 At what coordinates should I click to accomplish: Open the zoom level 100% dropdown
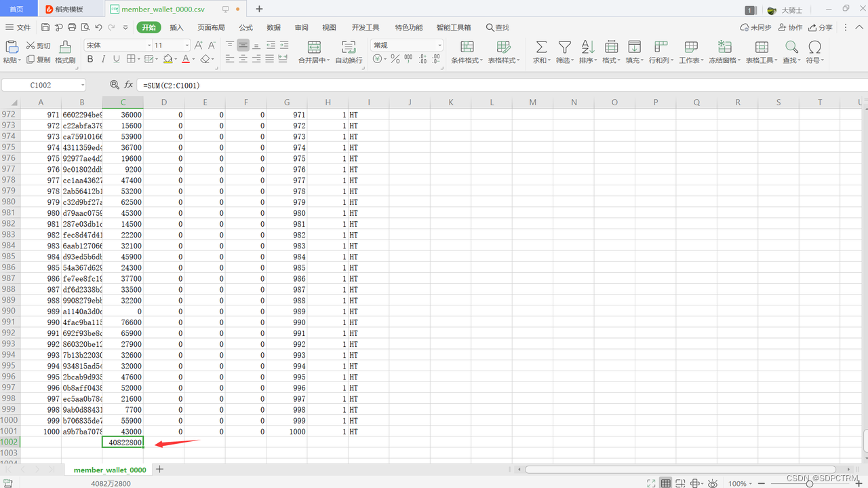[741, 483]
